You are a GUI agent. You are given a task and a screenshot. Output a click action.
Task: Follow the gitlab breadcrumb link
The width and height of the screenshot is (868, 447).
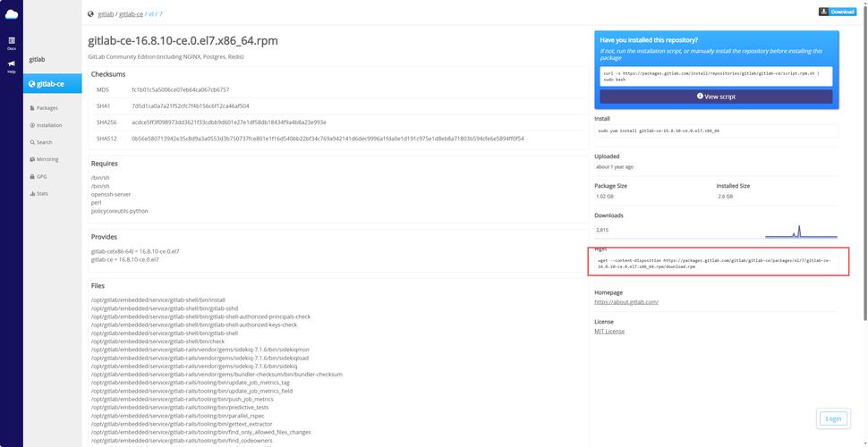[x=106, y=13]
